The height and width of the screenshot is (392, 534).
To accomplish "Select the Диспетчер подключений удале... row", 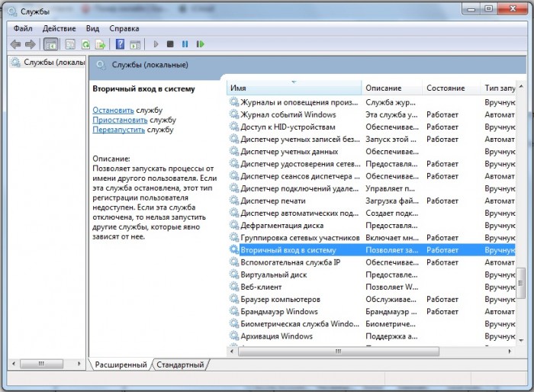I will pyautogui.click(x=372, y=188).
